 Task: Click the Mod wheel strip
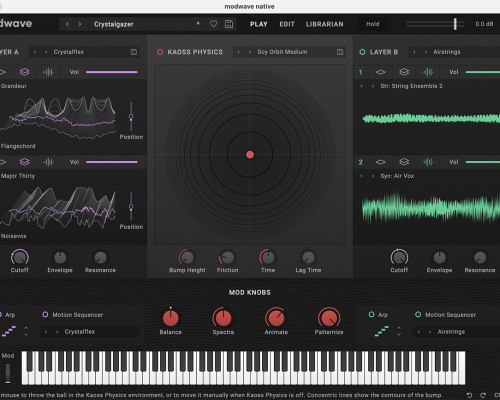click(8, 373)
